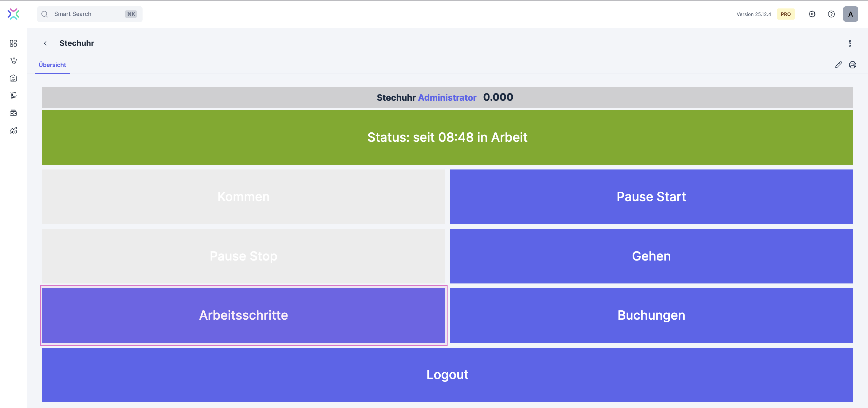Viewport: 868px width, 408px height.
Task: Click the app logo in top-left
Action: 13,14
